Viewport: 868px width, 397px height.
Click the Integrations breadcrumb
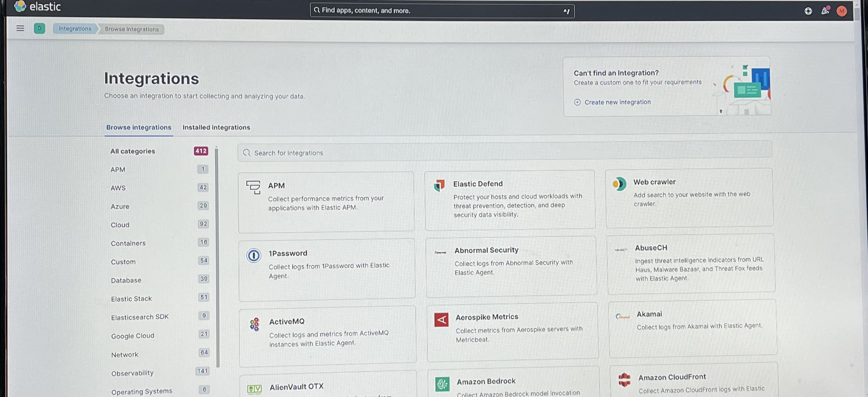75,29
